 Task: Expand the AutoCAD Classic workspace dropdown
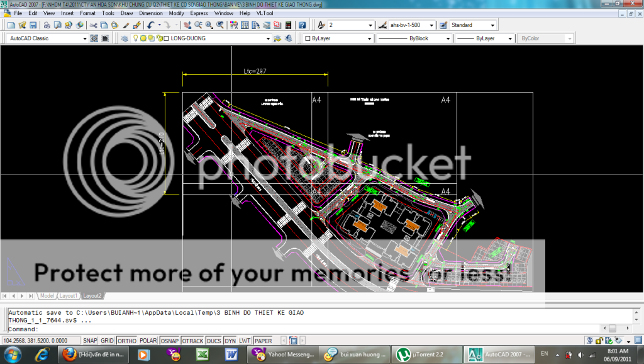point(85,38)
